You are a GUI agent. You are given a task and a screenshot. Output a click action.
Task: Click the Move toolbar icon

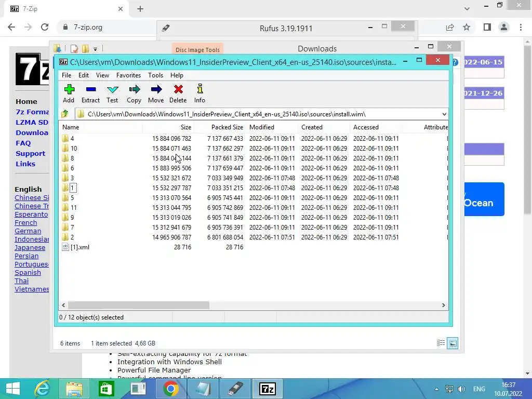coord(156,94)
